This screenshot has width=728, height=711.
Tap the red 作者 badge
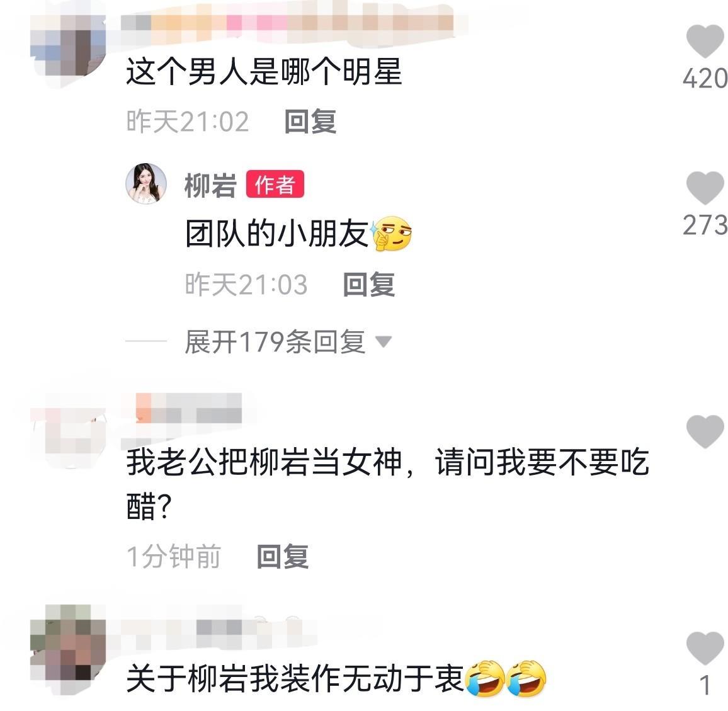pyautogui.click(x=275, y=185)
